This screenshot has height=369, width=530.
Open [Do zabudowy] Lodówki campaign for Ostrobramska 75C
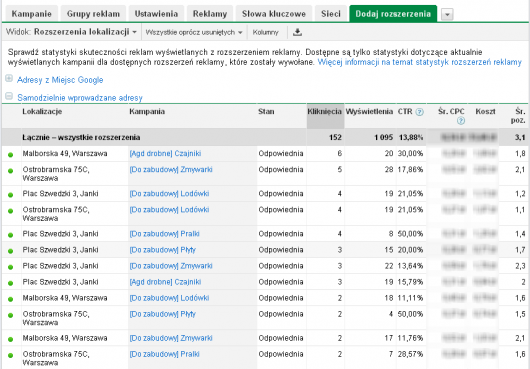(x=169, y=210)
